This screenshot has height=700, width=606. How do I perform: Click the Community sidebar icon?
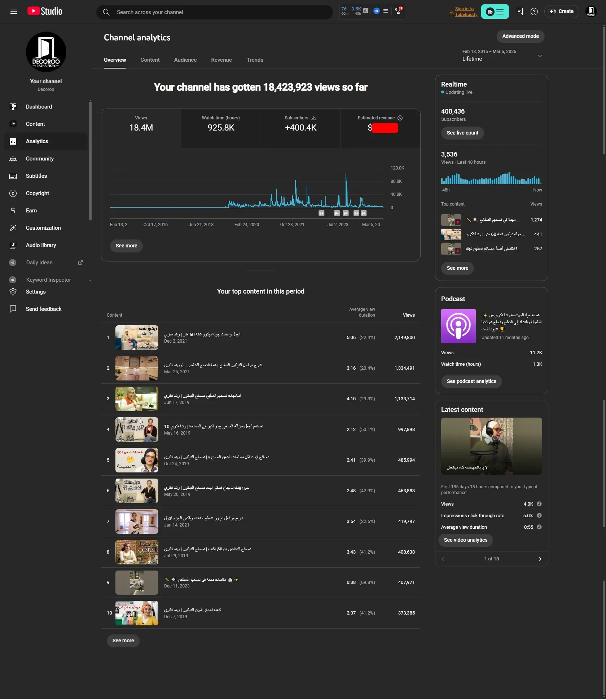[x=13, y=159]
